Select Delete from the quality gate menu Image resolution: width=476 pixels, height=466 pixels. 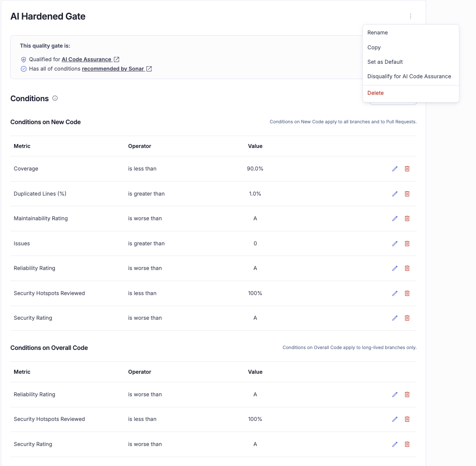[376, 93]
